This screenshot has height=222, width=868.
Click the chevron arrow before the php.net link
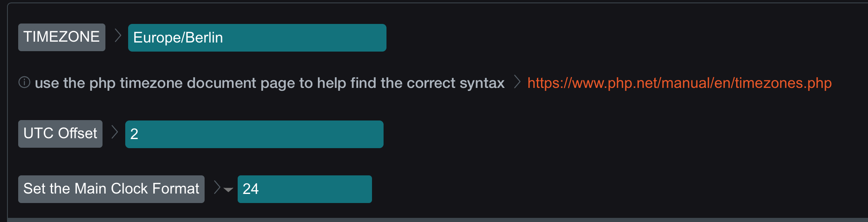point(517,82)
